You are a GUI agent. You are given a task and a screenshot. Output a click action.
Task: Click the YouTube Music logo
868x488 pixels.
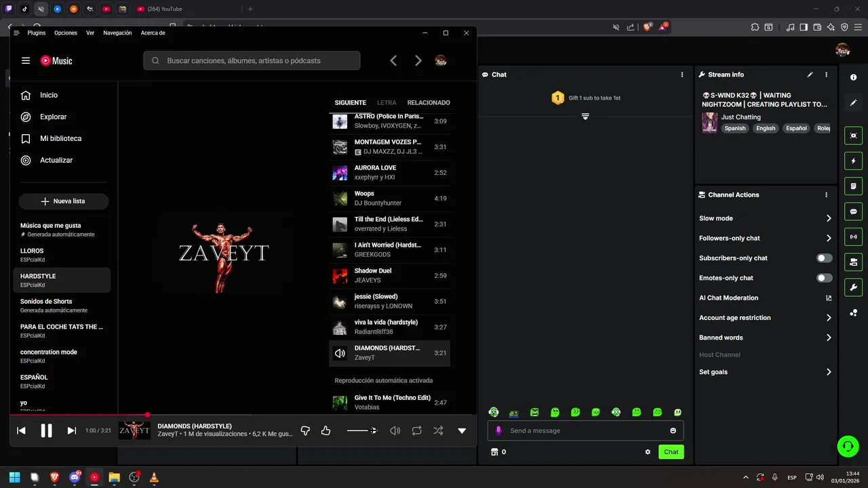(x=56, y=60)
